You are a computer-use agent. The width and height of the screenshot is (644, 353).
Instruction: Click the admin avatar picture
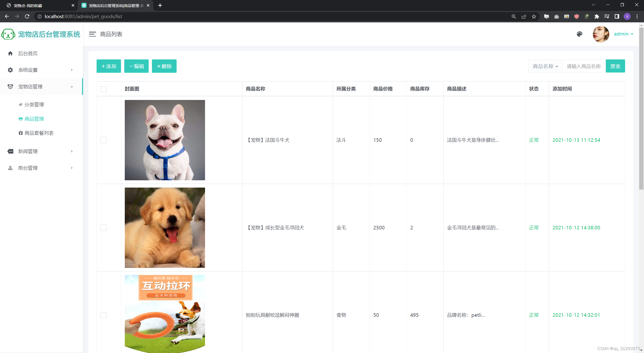601,34
